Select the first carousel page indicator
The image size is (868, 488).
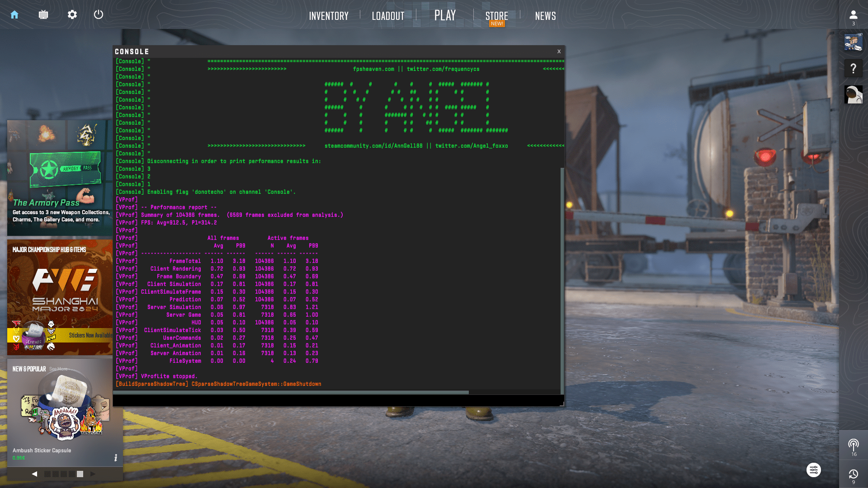pos(47,474)
